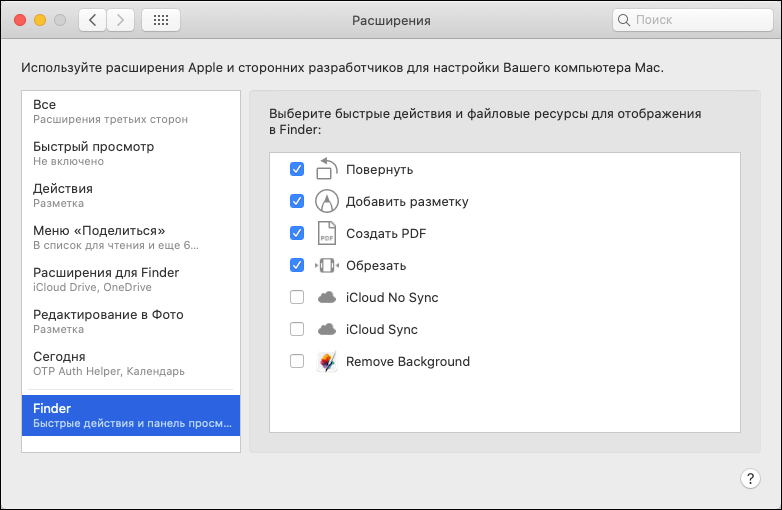The width and height of the screenshot is (782, 510).
Task: Open help with the question mark button
Action: [x=750, y=479]
